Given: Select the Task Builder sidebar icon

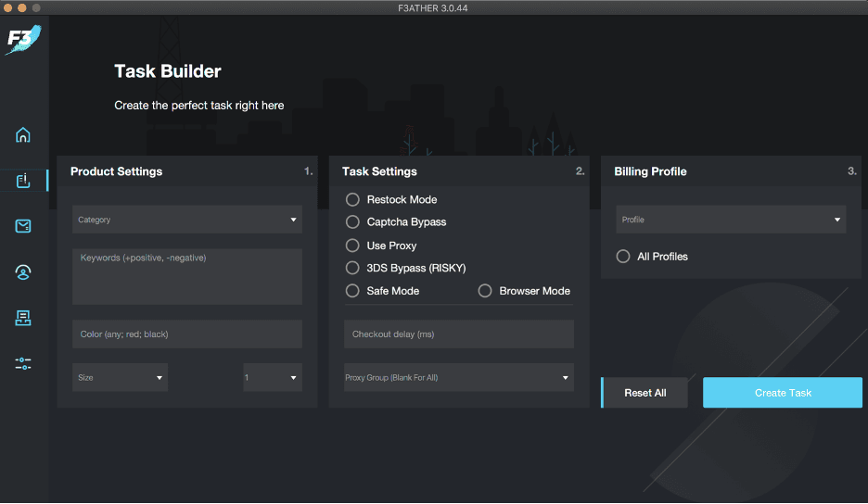Looking at the screenshot, I should pyautogui.click(x=23, y=181).
